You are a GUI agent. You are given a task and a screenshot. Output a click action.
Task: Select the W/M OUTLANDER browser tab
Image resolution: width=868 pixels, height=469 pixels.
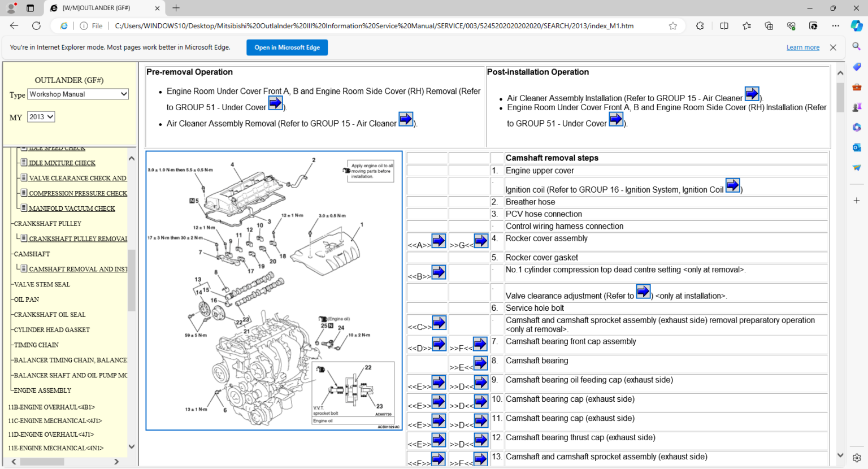coord(102,8)
